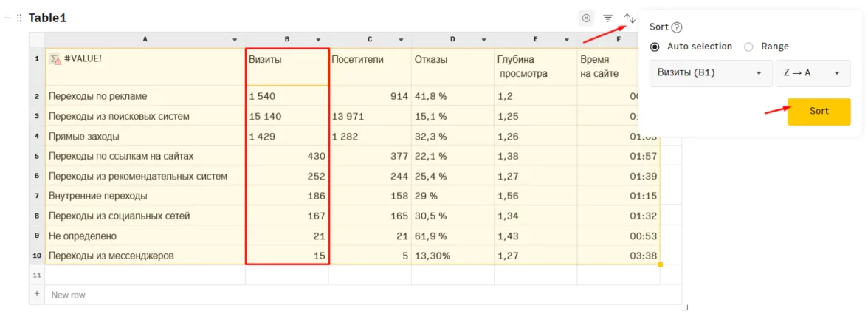Select the Range radio button
The width and height of the screenshot is (868, 328).
pos(748,47)
